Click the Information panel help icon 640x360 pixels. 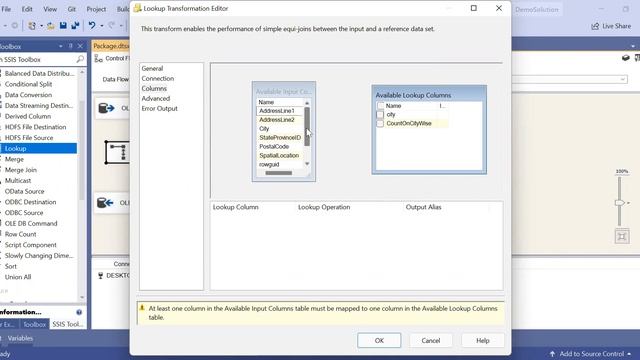[x=79, y=312]
